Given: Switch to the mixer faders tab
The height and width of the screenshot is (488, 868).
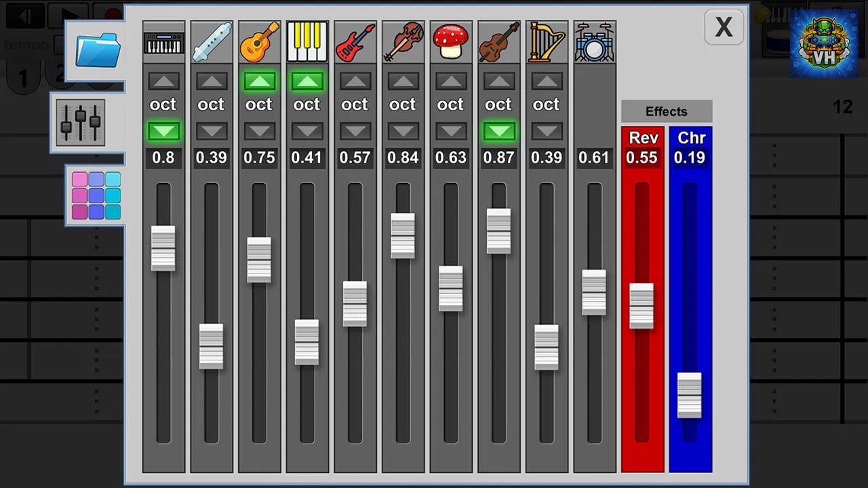Looking at the screenshot, I should pos(81,123).
